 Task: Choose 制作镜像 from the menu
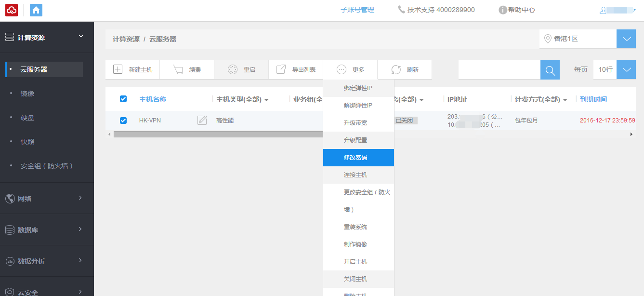tap(358, 244)
